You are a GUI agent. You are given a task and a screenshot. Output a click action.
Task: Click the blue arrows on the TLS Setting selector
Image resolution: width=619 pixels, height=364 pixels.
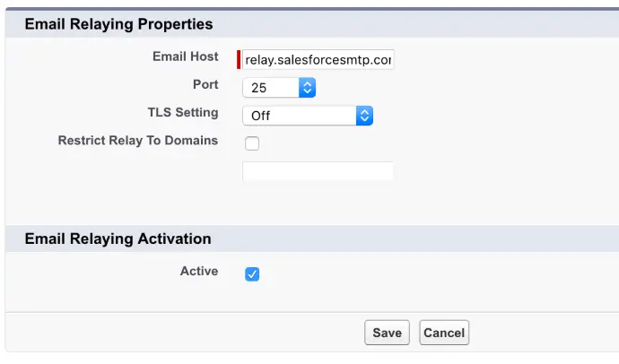364,116
